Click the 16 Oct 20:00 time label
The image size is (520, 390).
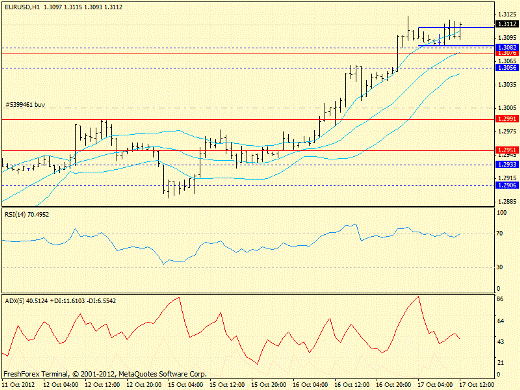click(x=394, y=384)
